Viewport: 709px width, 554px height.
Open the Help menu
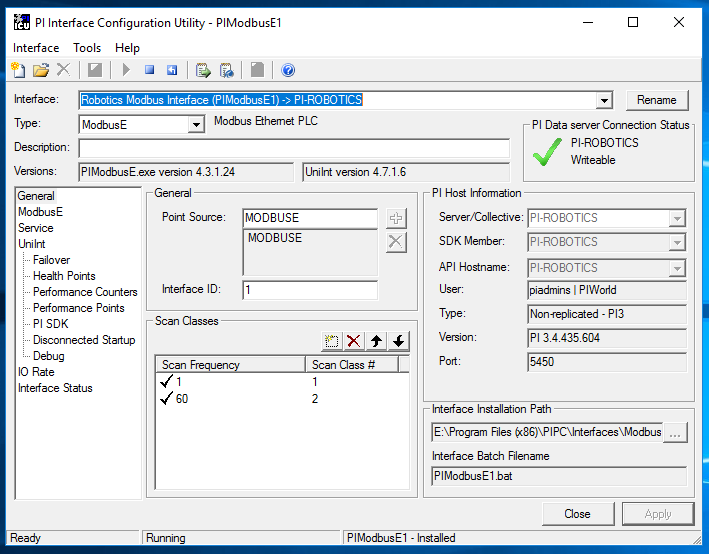point(127,47)
